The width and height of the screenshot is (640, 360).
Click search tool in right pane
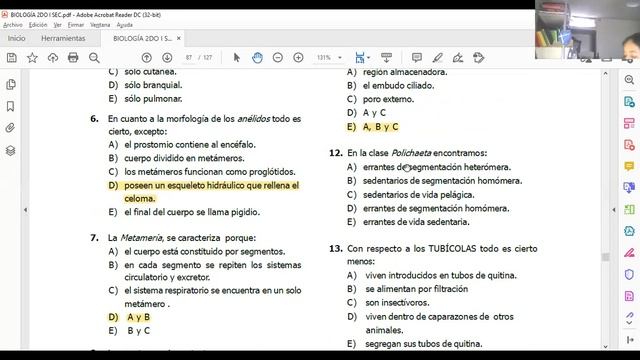[x=629, y=80]
